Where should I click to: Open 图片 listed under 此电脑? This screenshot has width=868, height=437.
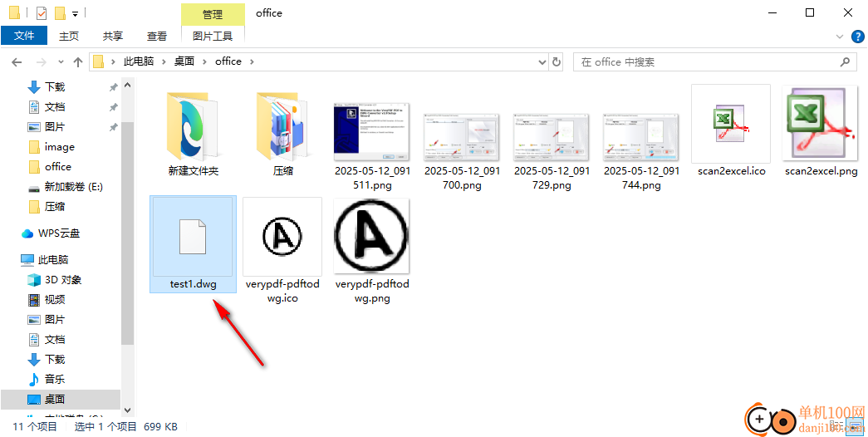[x=47, y=320]
